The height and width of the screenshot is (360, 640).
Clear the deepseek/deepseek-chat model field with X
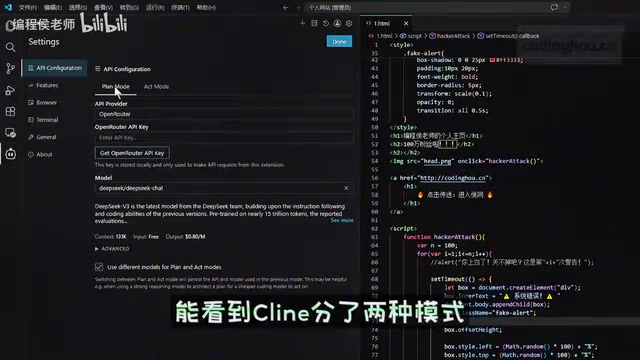346,188
